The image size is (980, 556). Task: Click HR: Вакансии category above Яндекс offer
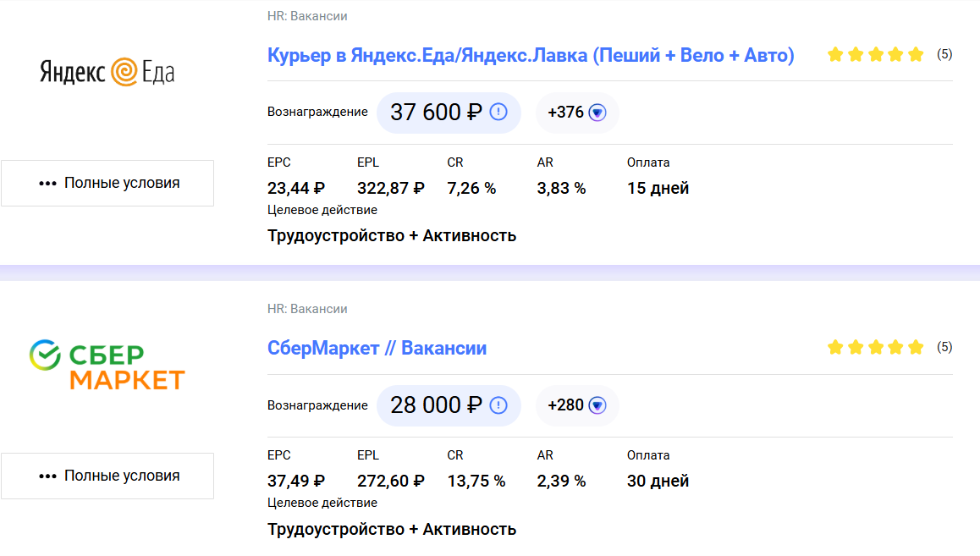pyautogui.click(x=307, y=16)
